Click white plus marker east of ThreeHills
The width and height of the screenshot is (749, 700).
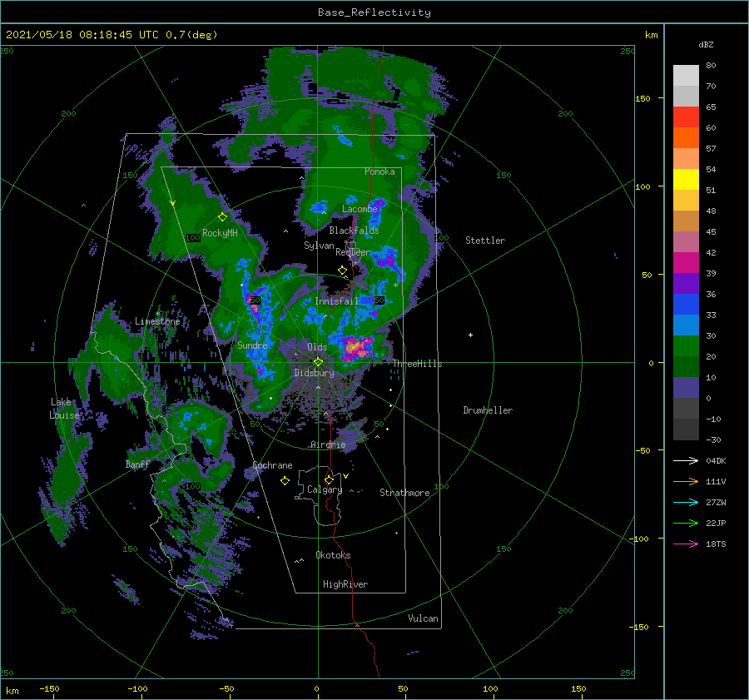pos(470,335)
